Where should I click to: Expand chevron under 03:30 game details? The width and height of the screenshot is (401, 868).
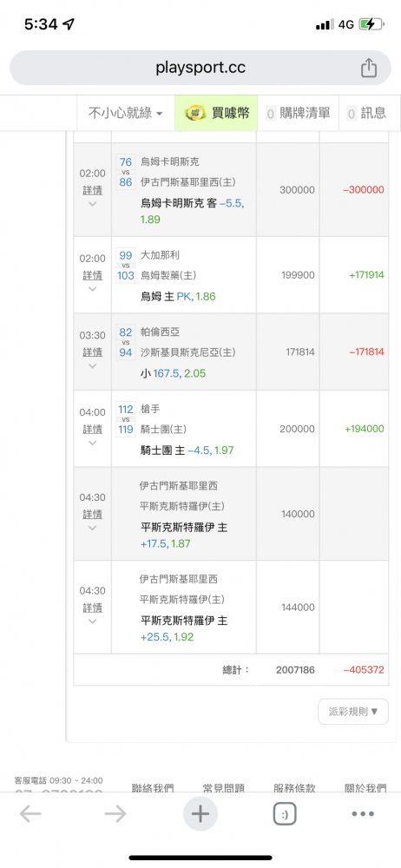[x=93, y=366]
